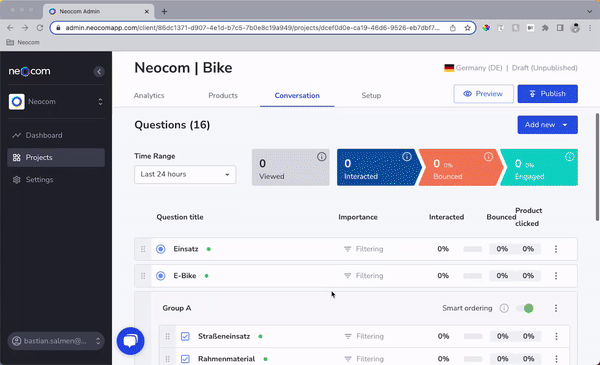Click the radio icon on Einsatz question
Image resolution: width=600 pixels, height=365 pixels.
(161, 249)
